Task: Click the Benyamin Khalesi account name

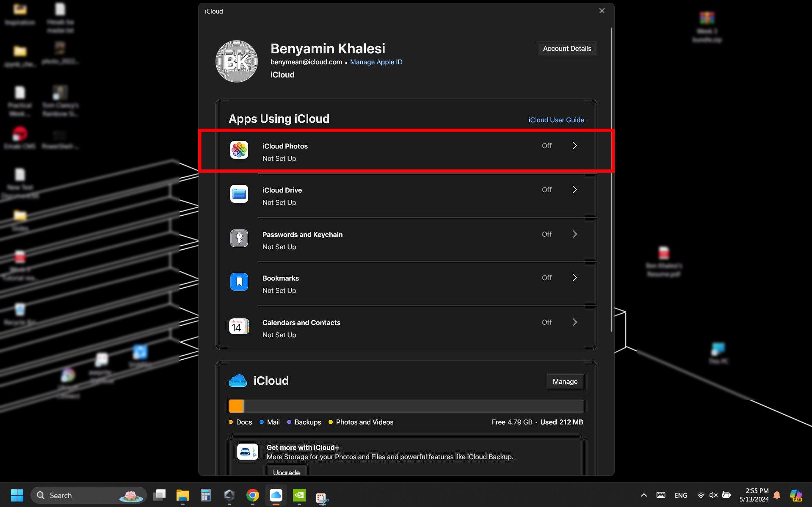Action: (328, 48)
